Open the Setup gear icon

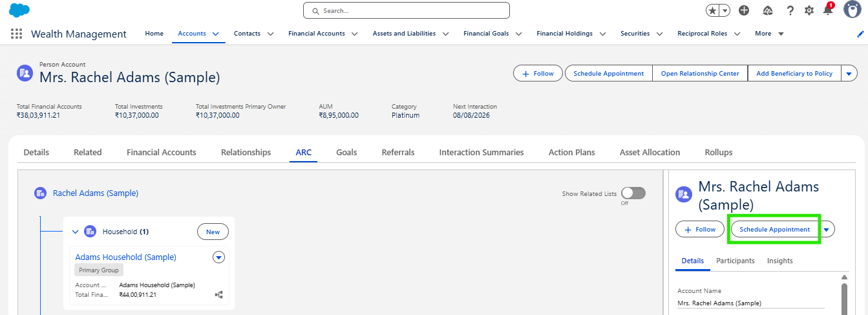point(809,10)
